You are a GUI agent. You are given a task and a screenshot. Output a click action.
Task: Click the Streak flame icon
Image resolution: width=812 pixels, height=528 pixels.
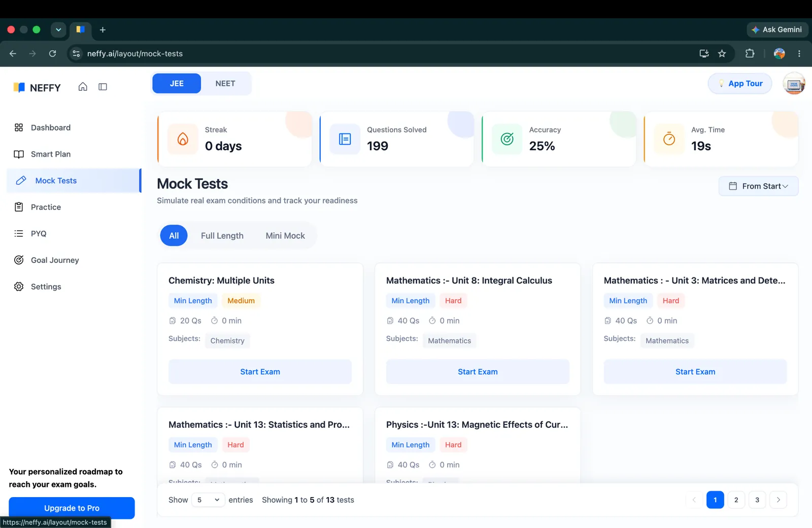183,139
